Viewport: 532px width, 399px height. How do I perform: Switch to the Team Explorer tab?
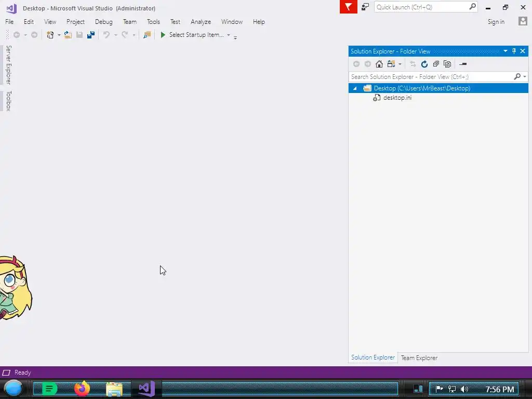pyautogui.click(x=419, y=358)
